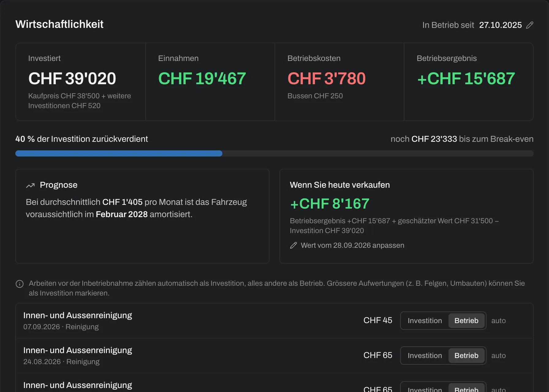
Task: Select the Einnahmen CHF 19'467 value
Action: pyautogui.click(x=202, y=78)
